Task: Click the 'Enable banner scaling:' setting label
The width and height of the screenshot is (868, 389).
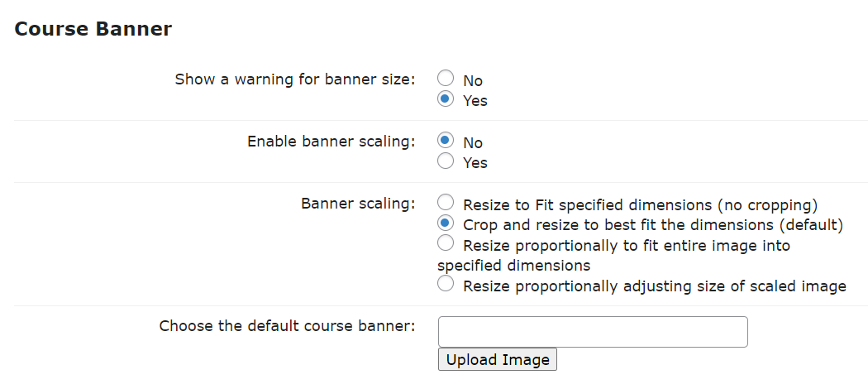Action: (331, 142)
